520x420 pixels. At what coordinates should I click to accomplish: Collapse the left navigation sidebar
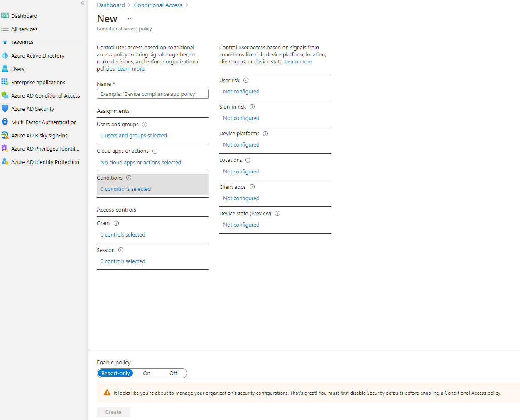pyautogui.click(x=82, y=3)
